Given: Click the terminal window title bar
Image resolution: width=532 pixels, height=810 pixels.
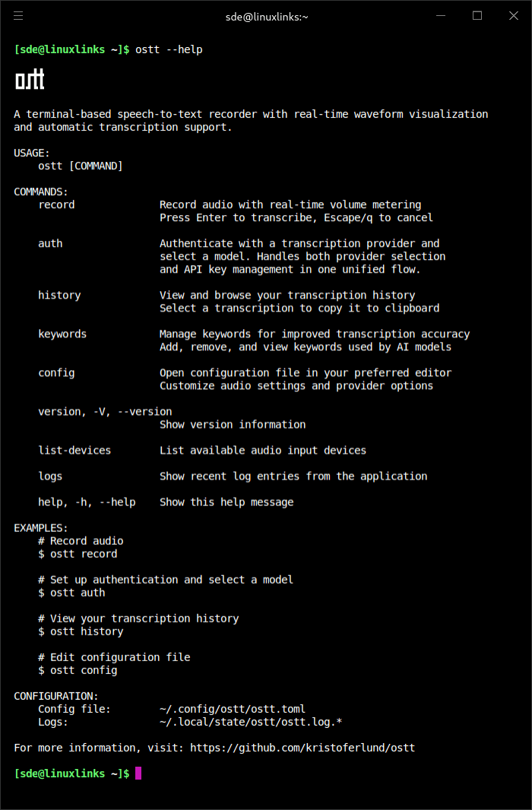Looking at the screenshot, I should point(266,16).
